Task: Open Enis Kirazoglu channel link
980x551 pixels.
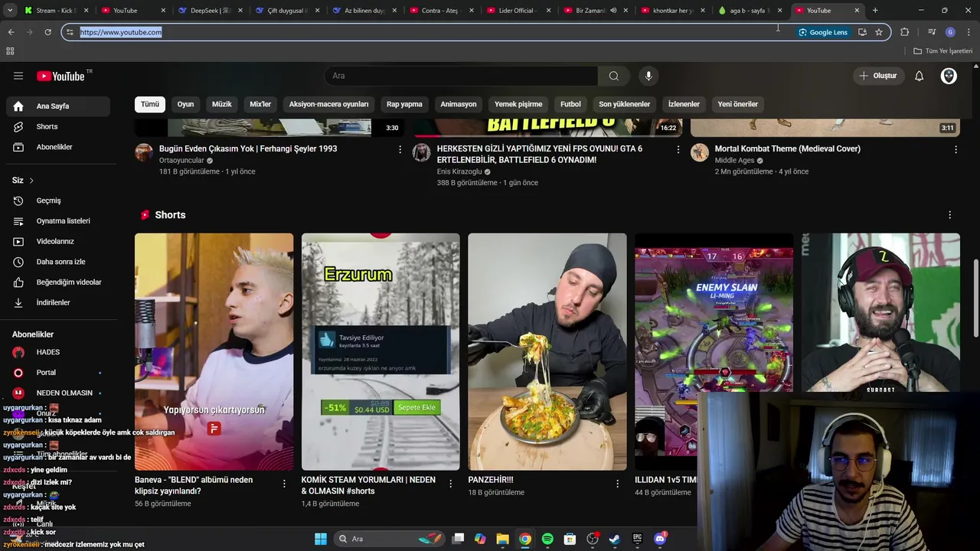Action: pos(459,171)
